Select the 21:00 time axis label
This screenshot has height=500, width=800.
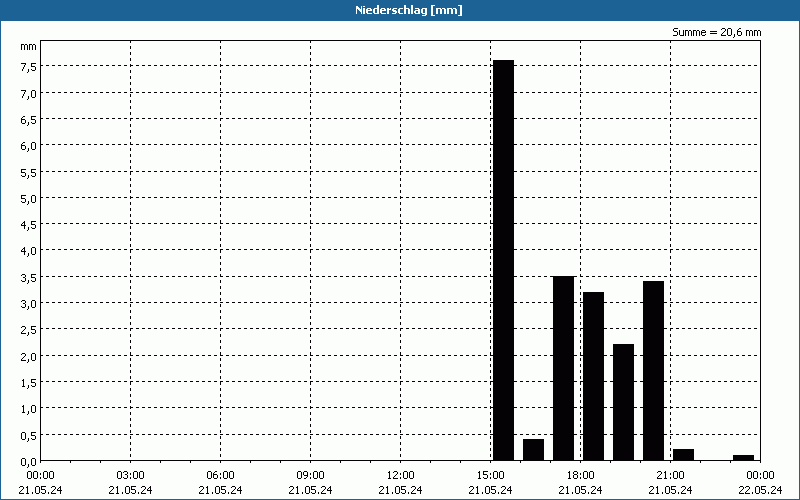coord(670,476)
